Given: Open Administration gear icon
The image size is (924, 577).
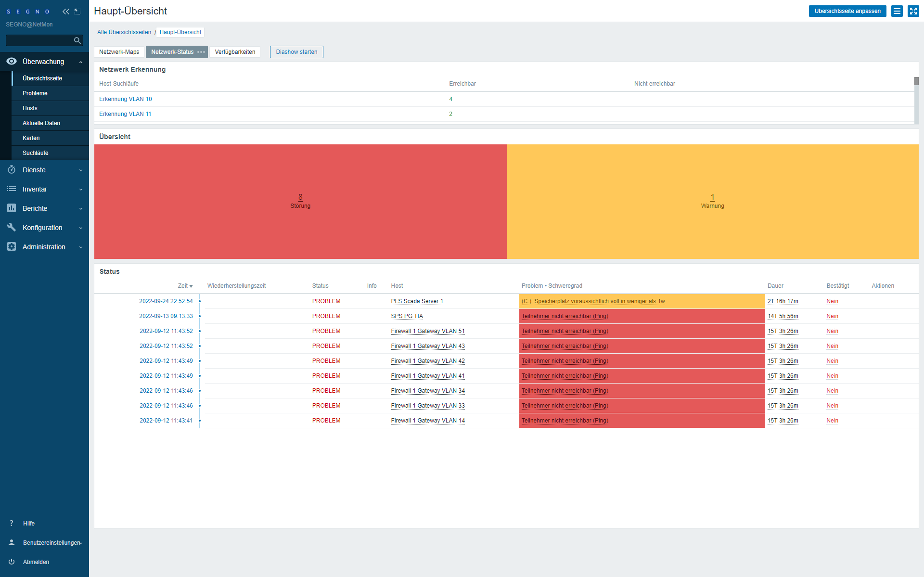Looking at the screenshot, I should click(12, 247).
